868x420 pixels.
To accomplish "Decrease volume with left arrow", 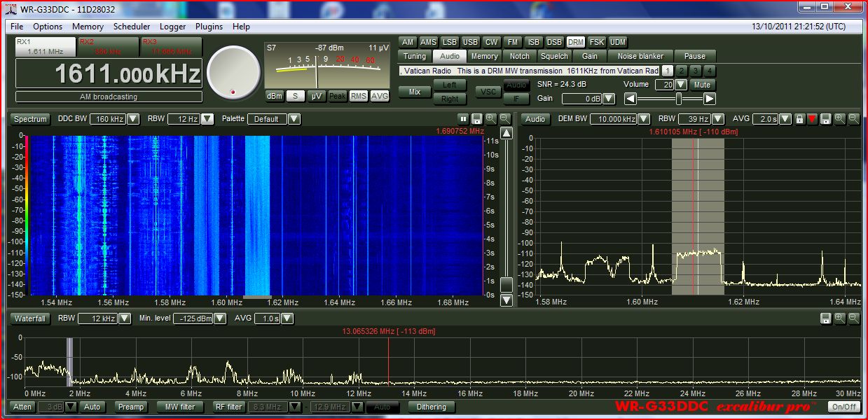I will coord(631,99).
